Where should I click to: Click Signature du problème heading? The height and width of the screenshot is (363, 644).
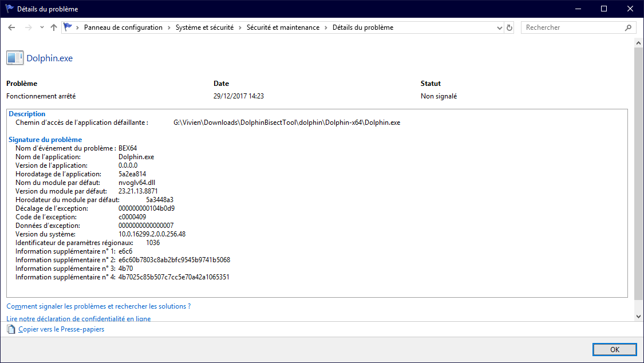coord(45,140)
